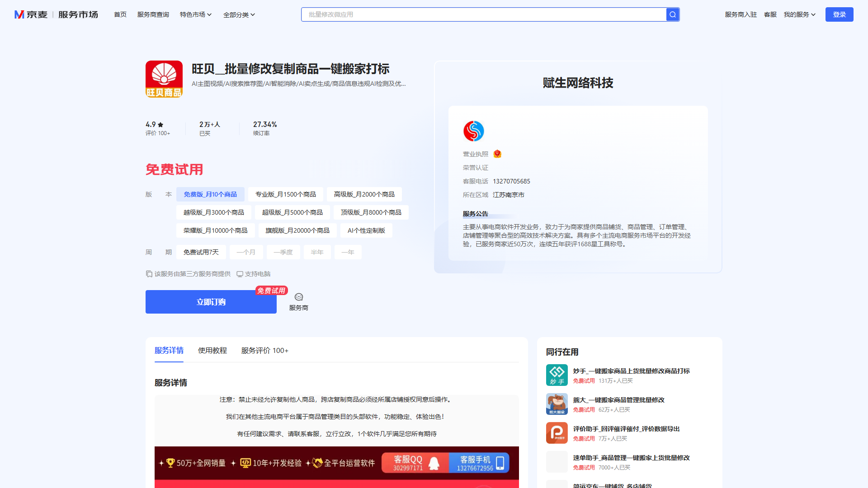Focus the 批量修改微应用 search field
868x488 pixels.
pyautogui.click(x=484, y=14)
